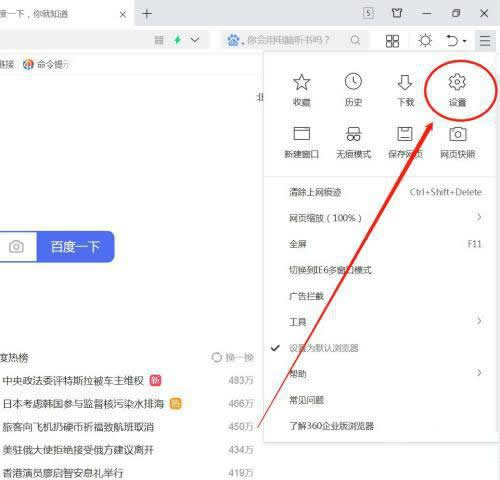
Task: Open a new window (新建窗口)
Action: coord(302,142)
